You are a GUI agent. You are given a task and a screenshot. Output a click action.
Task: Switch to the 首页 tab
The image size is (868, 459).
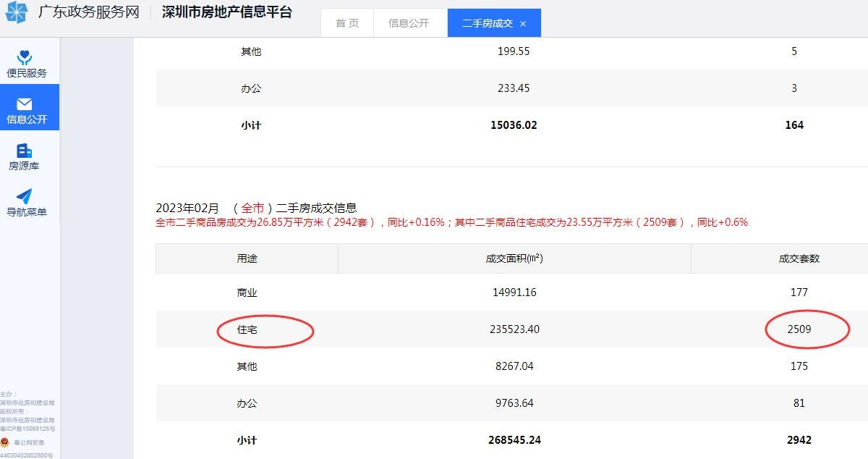(x=347, y=23)
